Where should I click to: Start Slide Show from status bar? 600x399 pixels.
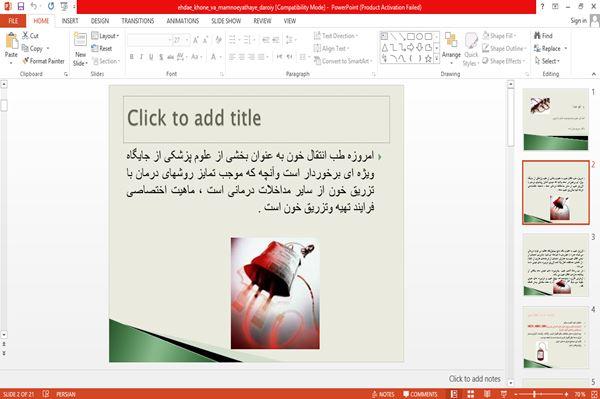tap(504, 394)
